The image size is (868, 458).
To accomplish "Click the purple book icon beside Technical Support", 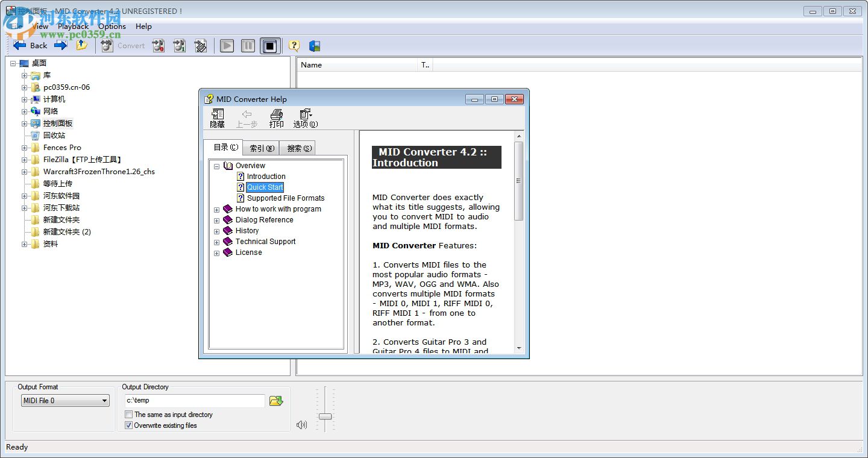I will pos(228,242).
